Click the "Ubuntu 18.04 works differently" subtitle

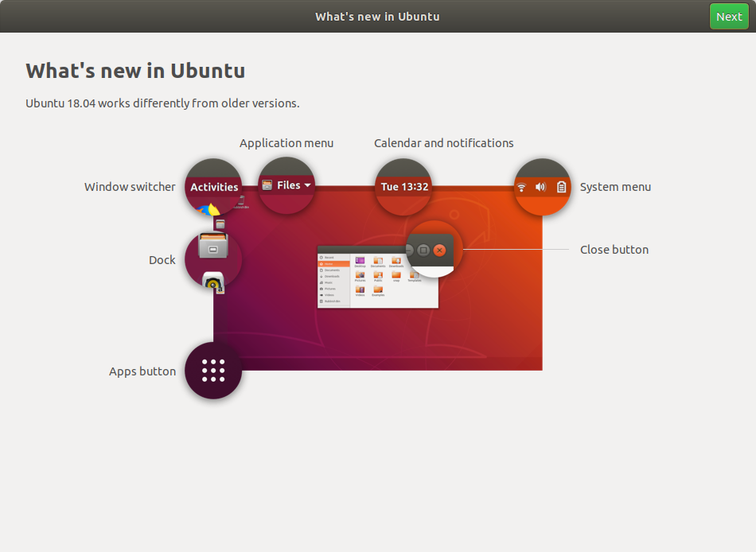tap(162, 103)
